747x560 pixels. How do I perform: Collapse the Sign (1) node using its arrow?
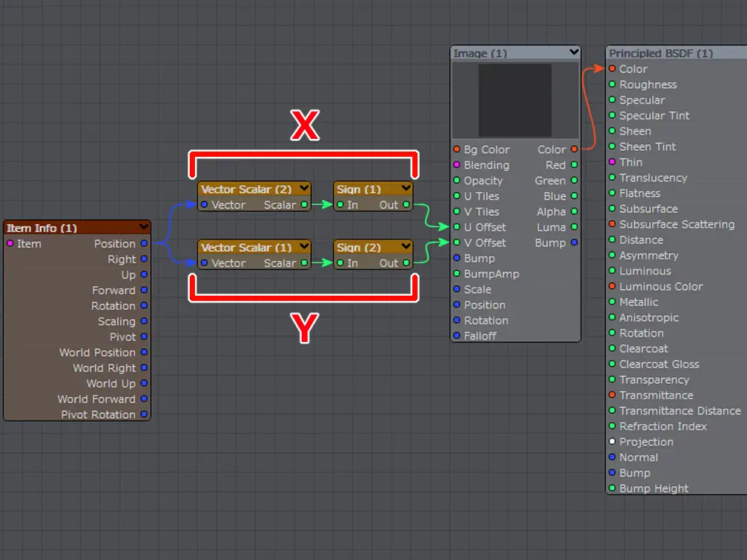pos(406,189)
